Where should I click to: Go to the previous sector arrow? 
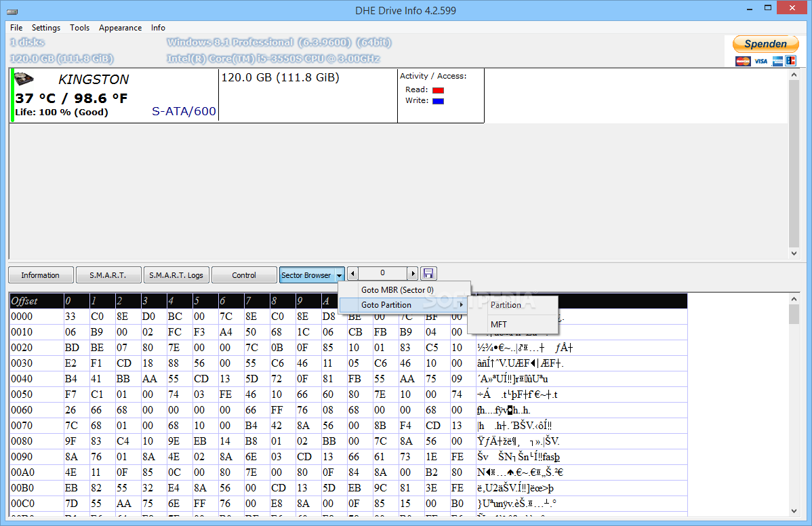click(x=352, y=273)
